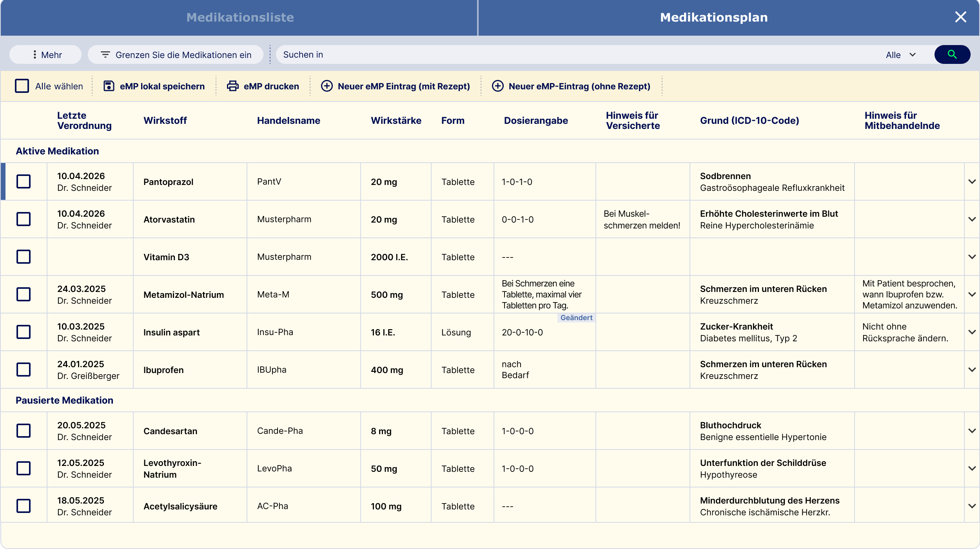Enable the 'Alle wählen' checkbox

[22, 86]
